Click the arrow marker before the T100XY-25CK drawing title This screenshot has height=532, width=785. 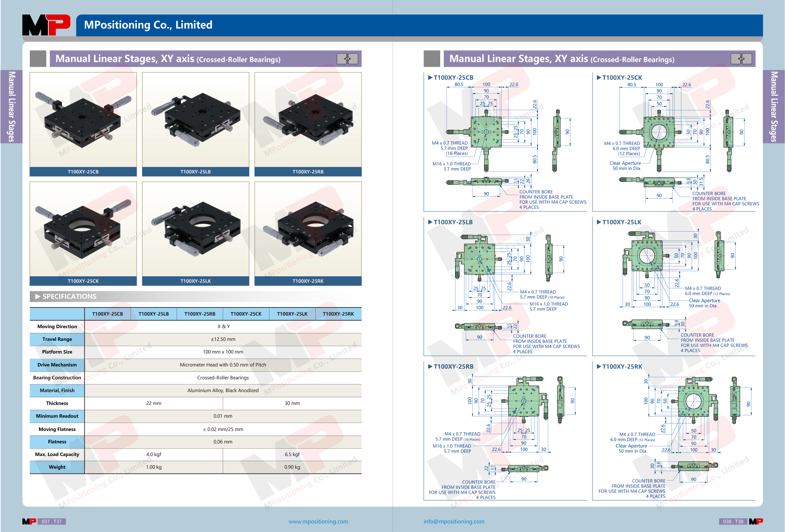[x=599, y=77]
